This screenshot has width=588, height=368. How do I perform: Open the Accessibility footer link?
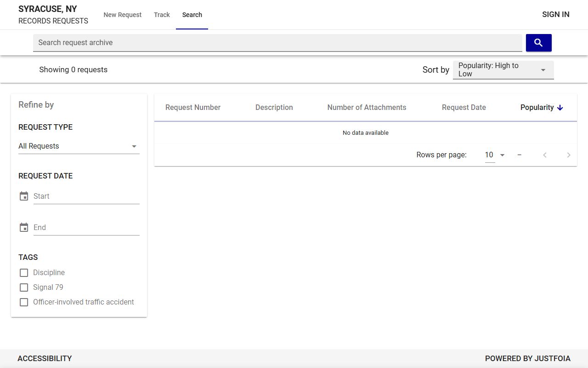click(45, 358)
